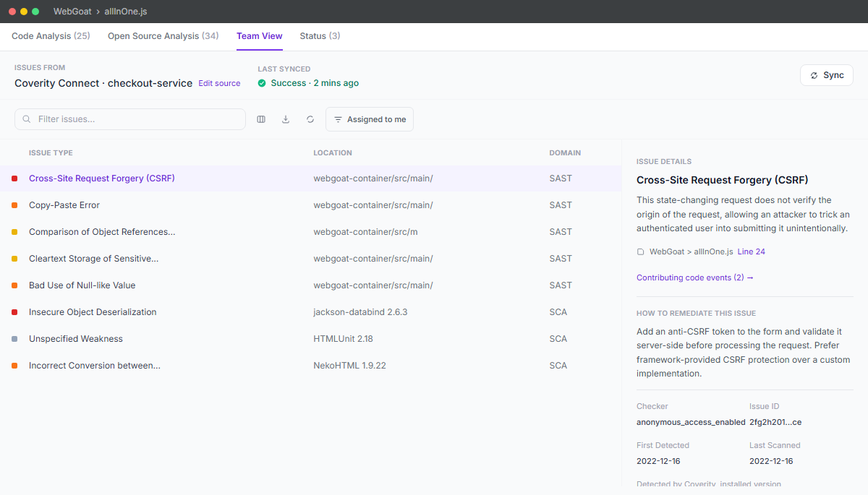
Task: Click the orange severity marker for Incorrect Conversion
Action: click(x=14, y=366)
